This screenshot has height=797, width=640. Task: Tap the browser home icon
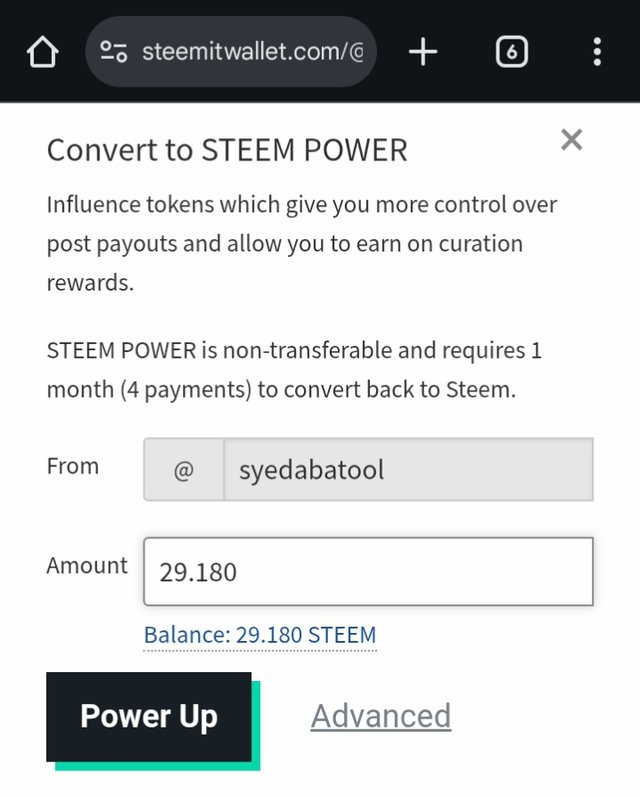[x=42, y=52]
